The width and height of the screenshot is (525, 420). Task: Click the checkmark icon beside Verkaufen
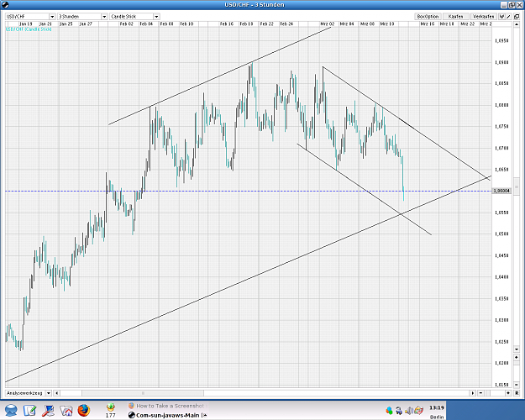(501, 17)
